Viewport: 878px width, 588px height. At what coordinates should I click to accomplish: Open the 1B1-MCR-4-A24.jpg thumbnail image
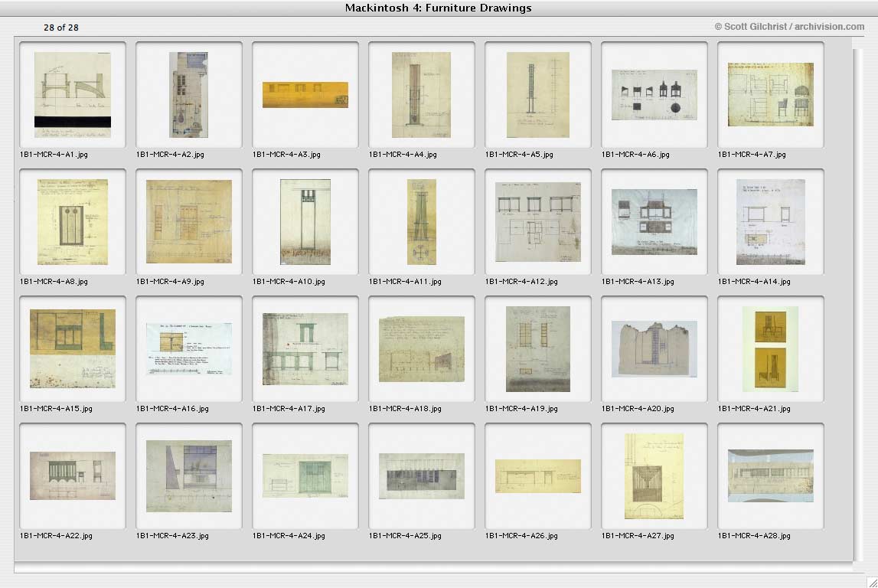(305, 476)
